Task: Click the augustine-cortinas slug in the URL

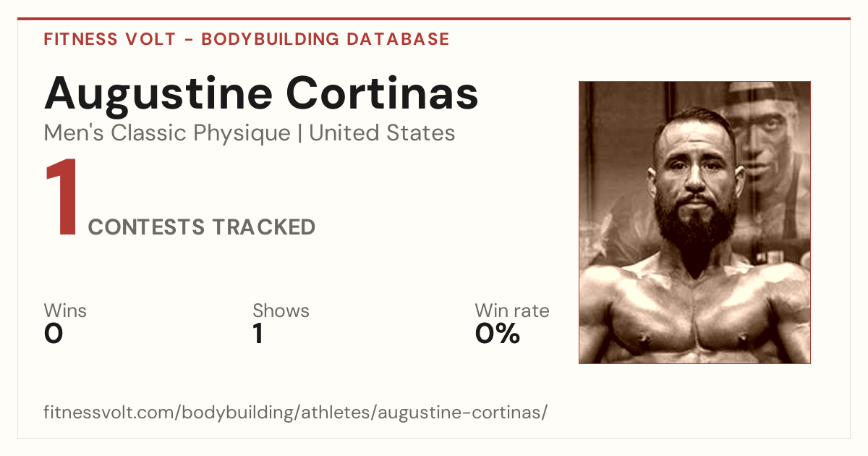Action: [x=460, y=413]
